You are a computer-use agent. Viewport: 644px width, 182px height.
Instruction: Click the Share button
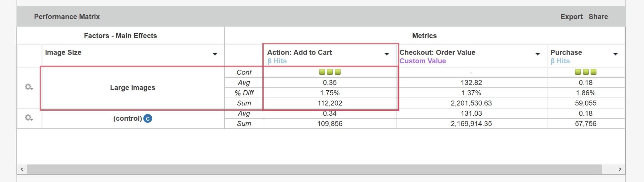coord(598,17)
